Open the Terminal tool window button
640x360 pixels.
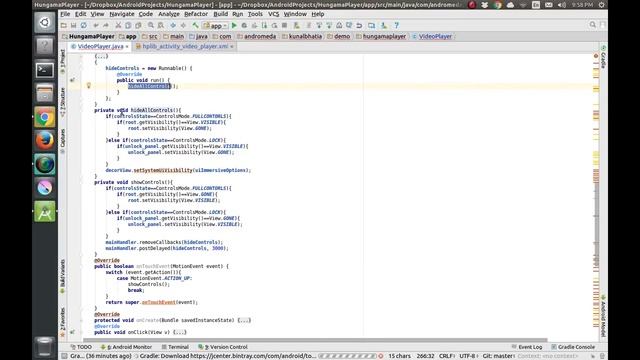point(175,347)
